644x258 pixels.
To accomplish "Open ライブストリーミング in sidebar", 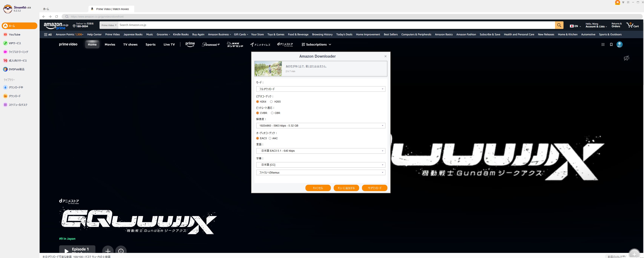I will pos(16,52).
